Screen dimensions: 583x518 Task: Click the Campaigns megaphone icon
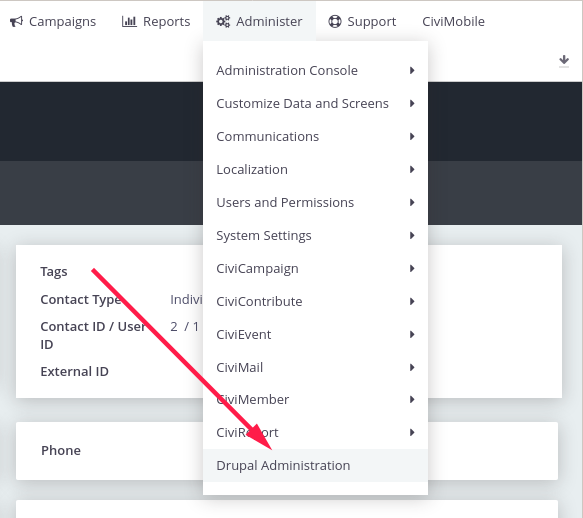tap(16, 22)
